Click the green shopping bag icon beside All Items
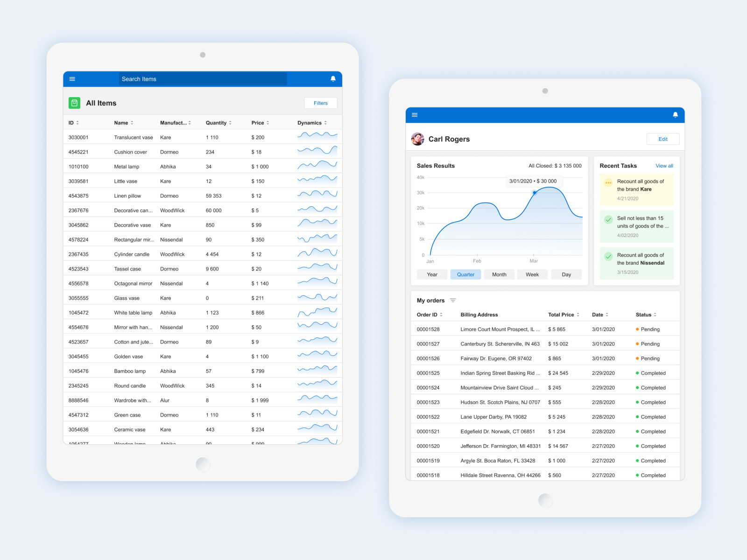Screen dimensions: 747x560 point(74,103)
